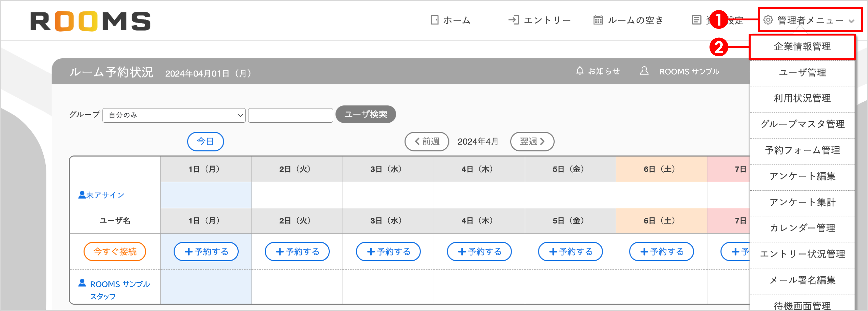
Task: Select 企業情報管理 from the admin menu
Action: click(803, 47)
